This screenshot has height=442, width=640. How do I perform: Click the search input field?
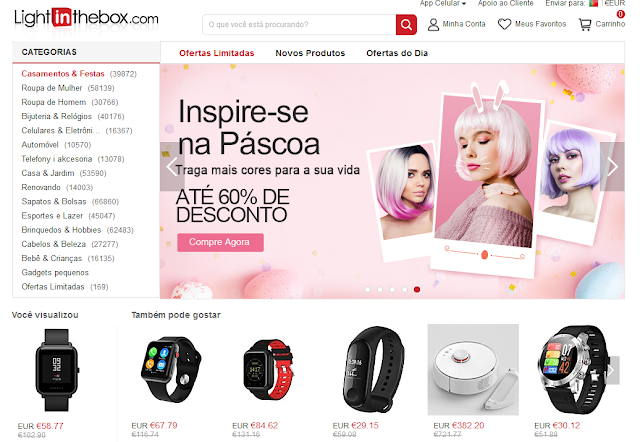[x=299, y=24]
